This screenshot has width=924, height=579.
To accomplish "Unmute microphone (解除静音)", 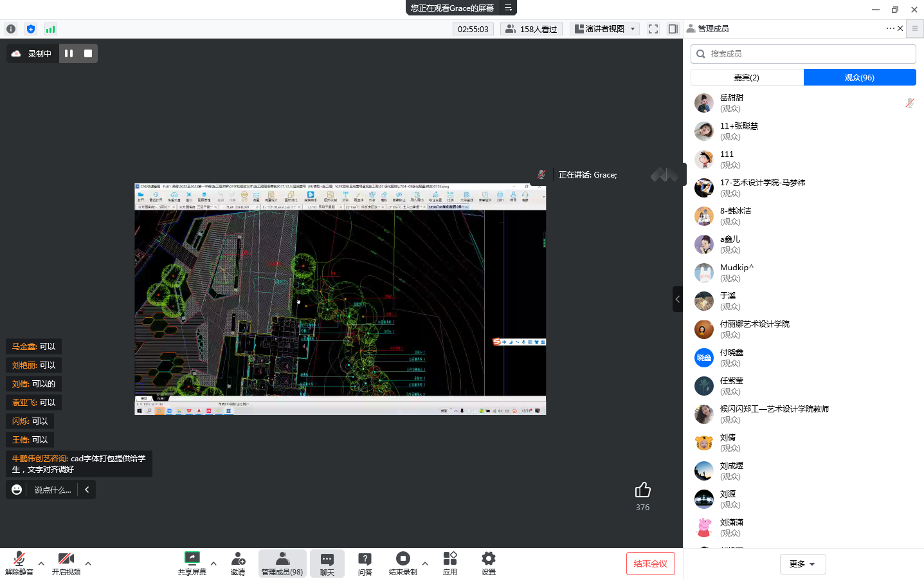I will 19,563.
